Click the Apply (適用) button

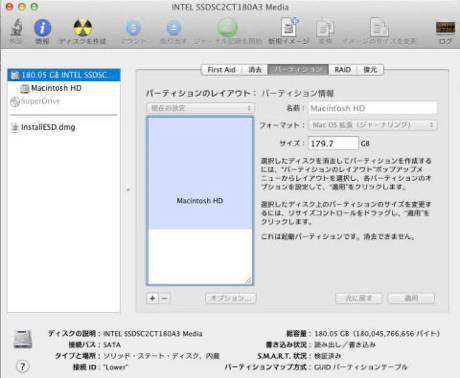[x=411, y=298]
